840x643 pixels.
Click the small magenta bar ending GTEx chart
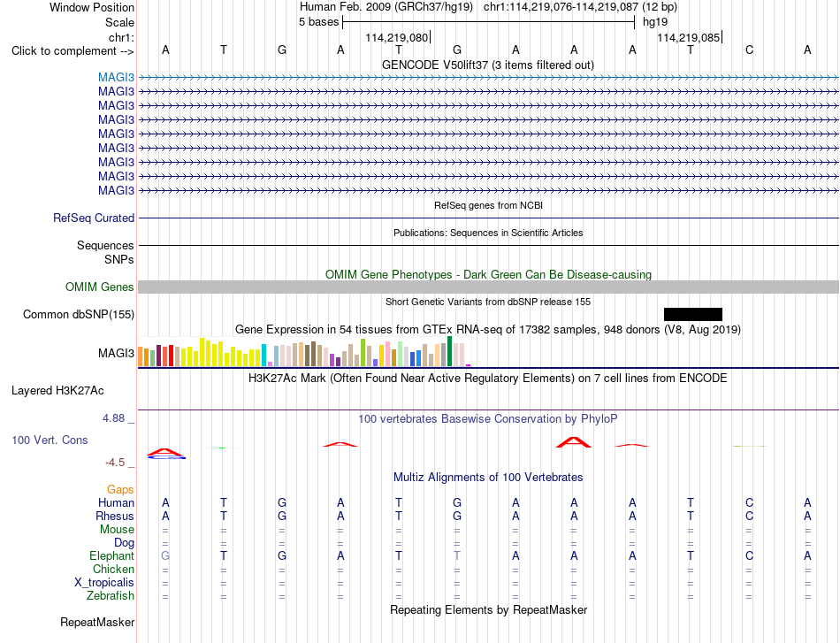point(469,365)
